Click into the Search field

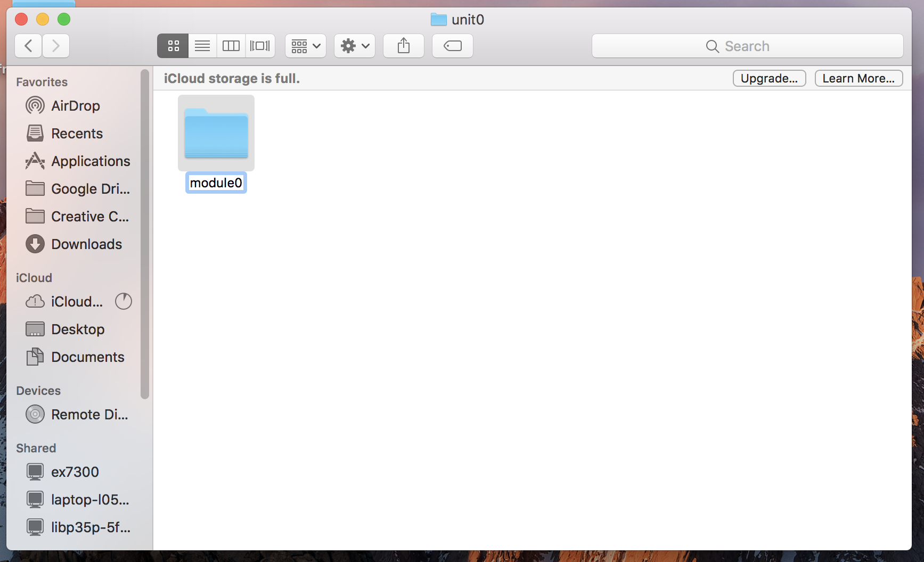[x=747, y=46]
